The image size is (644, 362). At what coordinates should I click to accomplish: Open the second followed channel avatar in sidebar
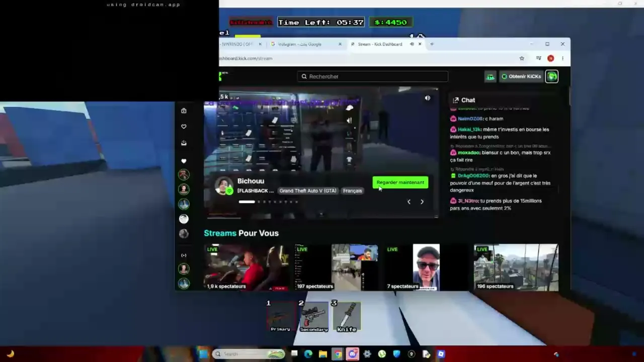(184, 189)
